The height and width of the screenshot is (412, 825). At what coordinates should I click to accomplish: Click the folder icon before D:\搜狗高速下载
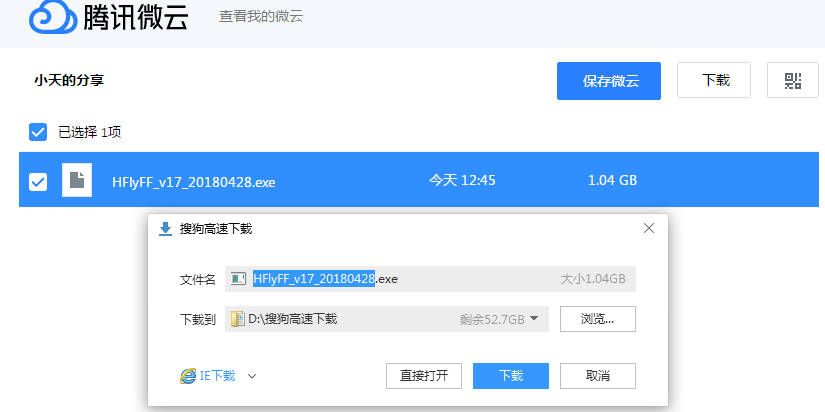click(x=238, y=319)
